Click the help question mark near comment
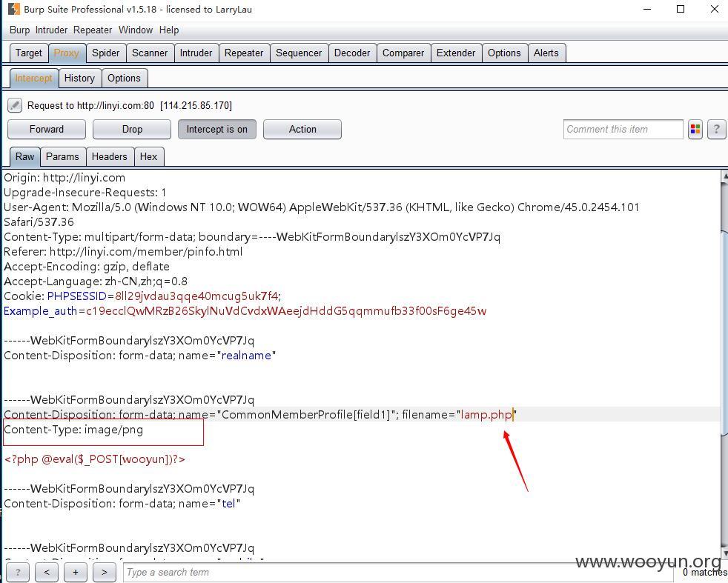This screenshot has width=728, height=583. coord(716,130)
